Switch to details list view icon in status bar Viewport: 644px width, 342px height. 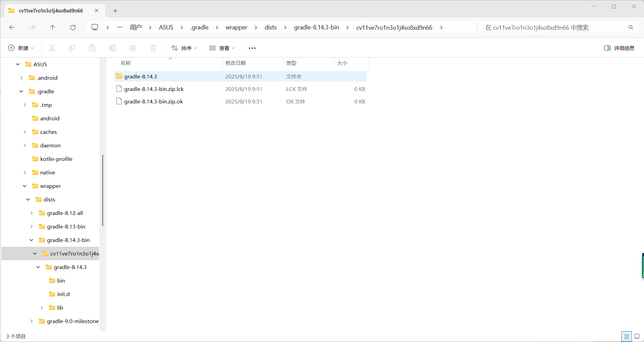click(627, 337)
